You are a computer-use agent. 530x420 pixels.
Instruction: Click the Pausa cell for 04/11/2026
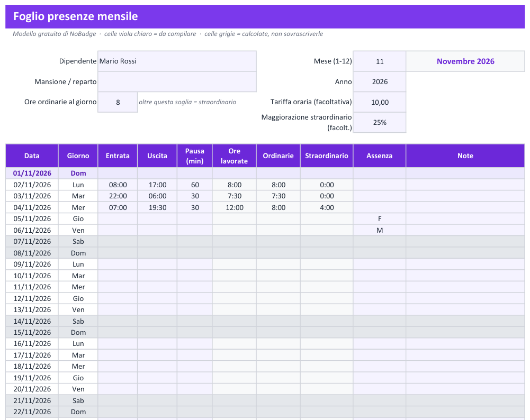point(195,207)
